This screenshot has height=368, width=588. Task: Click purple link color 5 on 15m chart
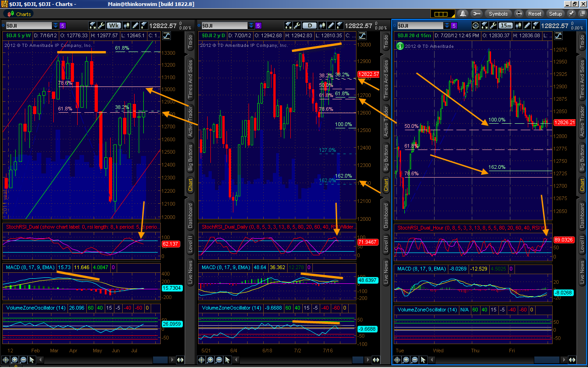tap(454, 26)
